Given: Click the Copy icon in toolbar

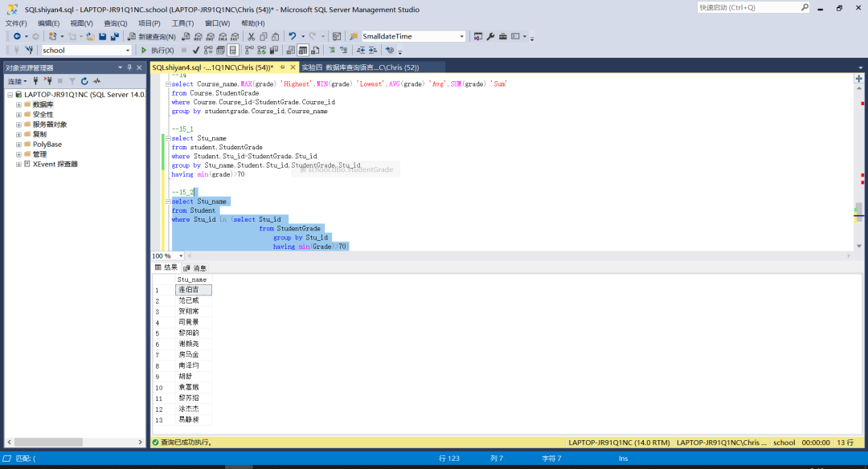Looking at the screenshot, I should coord(264,36).
